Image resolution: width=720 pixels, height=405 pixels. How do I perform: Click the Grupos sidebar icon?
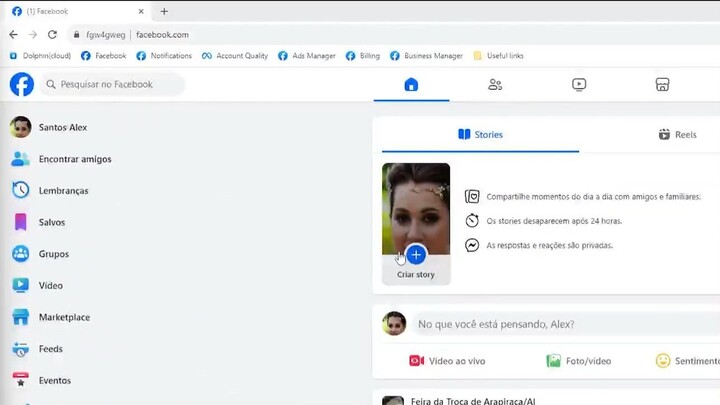pyautogui.click(x=20, y=253)
